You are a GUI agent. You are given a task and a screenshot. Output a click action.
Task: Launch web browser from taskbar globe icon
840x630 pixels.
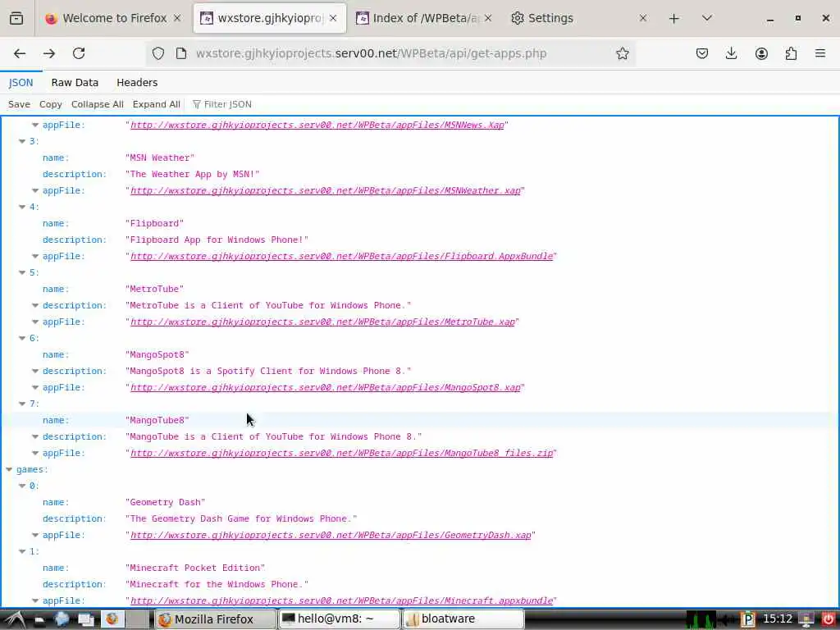pyautogui.click(x=62, y=619)
